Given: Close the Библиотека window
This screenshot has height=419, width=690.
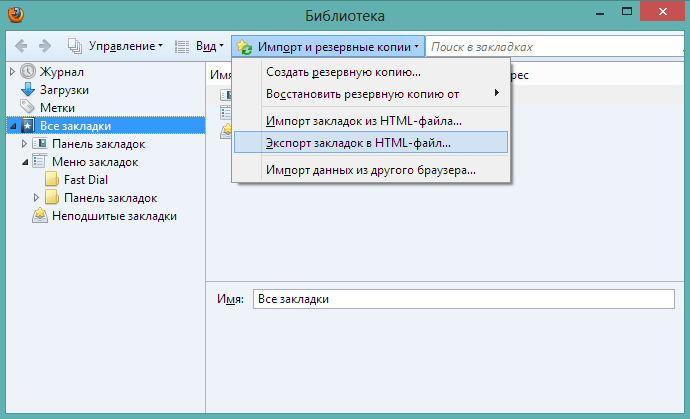Looking at the screenshot, I should (663, 11).
